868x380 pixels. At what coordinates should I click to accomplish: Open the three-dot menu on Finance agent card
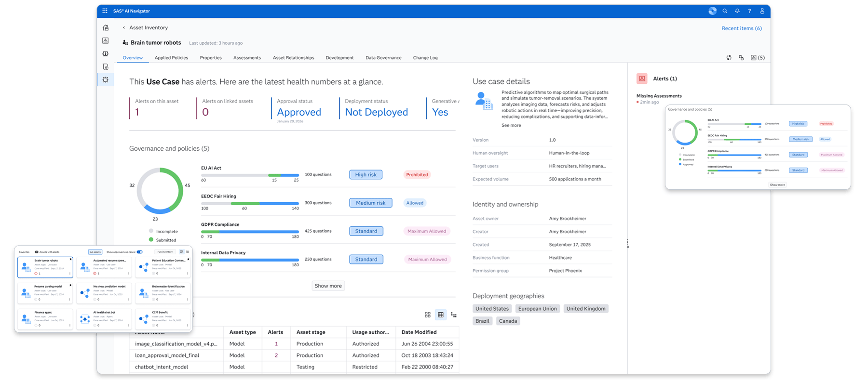pos(70,325)
